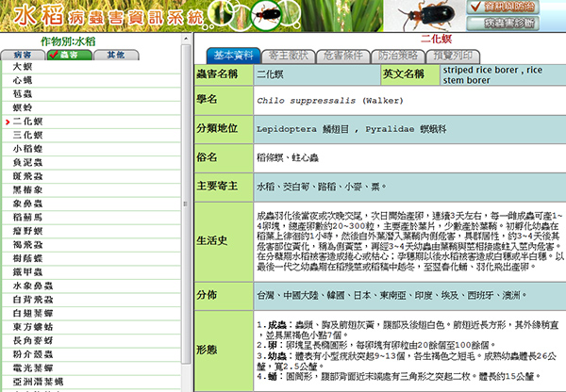Click the pest list vertical scrollbar thumb
This screenshot has height=392, width=566.
pos(186,204)
